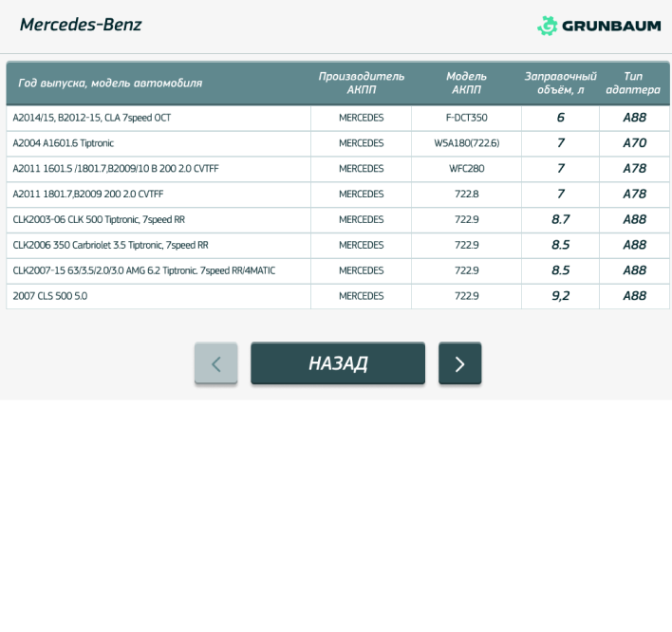Click adapter 'A88' in the F-DCT350 row
Viewport: 672px width, 632px height.
(x=634, y=118)
